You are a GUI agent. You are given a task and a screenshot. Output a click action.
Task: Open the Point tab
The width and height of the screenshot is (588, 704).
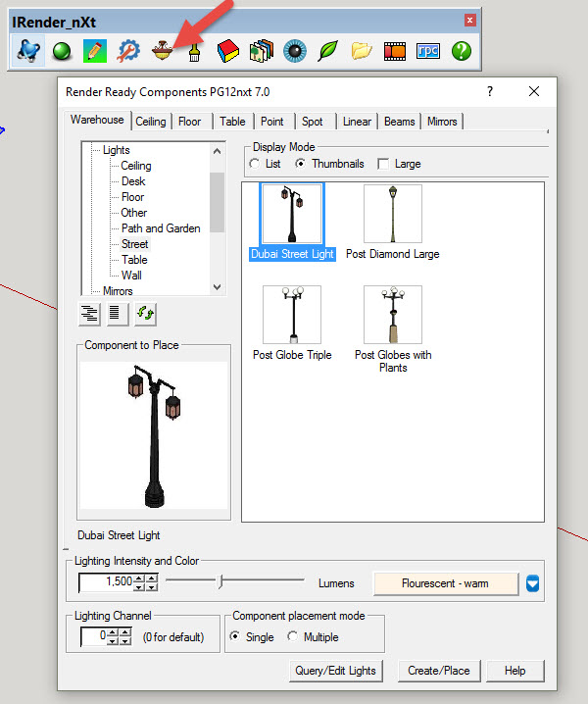(x=272, y=122)
